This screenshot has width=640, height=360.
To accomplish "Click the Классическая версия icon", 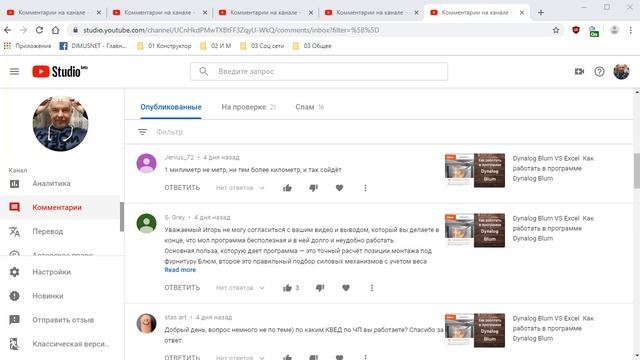I will (14, 344).
